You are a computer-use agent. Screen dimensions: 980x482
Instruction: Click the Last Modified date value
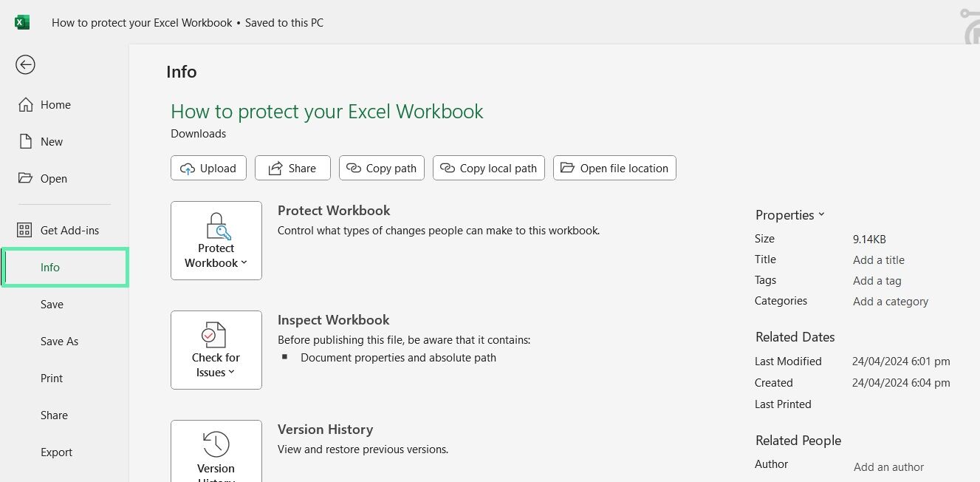coord(901,361)
